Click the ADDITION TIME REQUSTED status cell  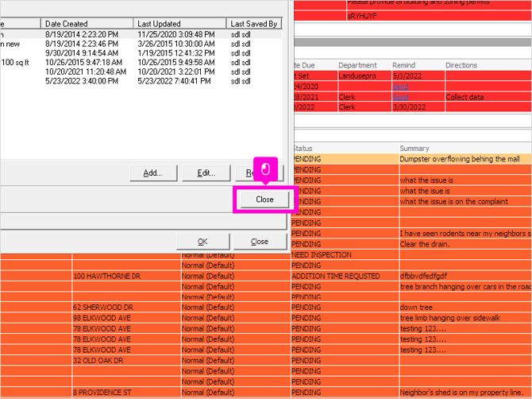pyautogui.click(x=345, y=276)
